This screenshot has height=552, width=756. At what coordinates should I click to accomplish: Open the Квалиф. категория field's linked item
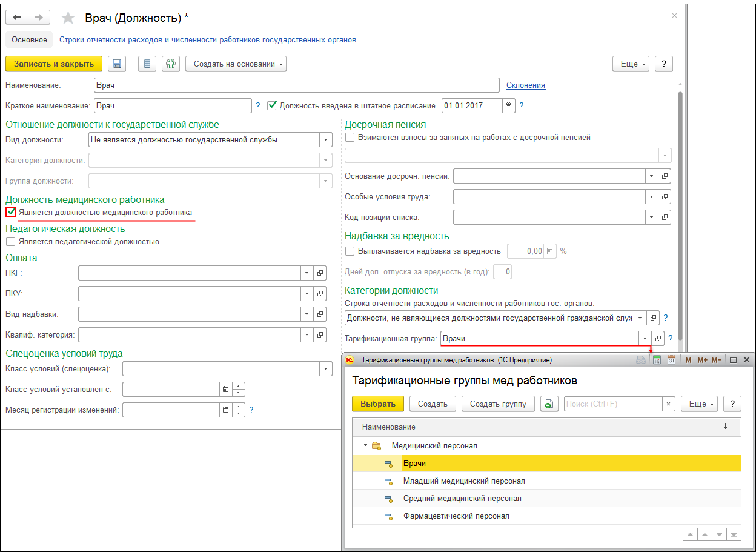click(x=320, y=334)
